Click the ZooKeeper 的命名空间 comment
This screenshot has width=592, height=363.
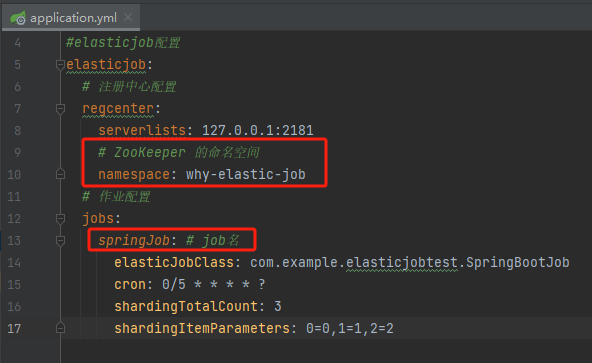tap(179, 153)
